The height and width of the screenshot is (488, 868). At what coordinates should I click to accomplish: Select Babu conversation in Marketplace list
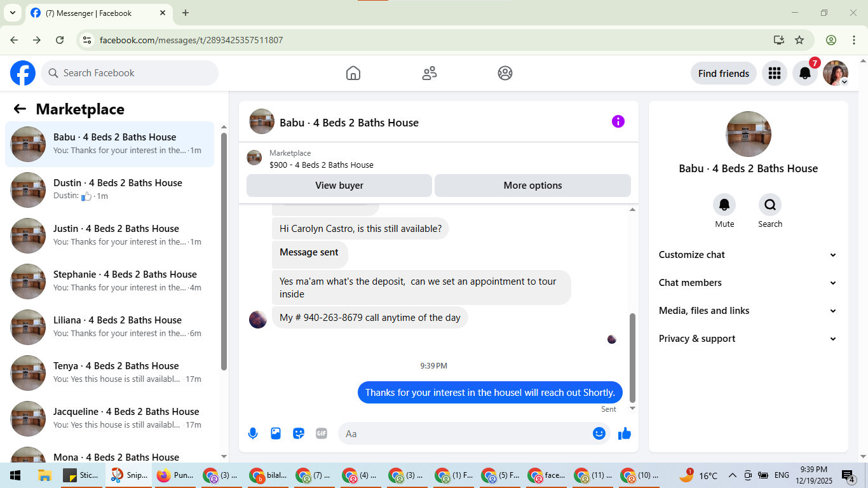click(109, 144)
